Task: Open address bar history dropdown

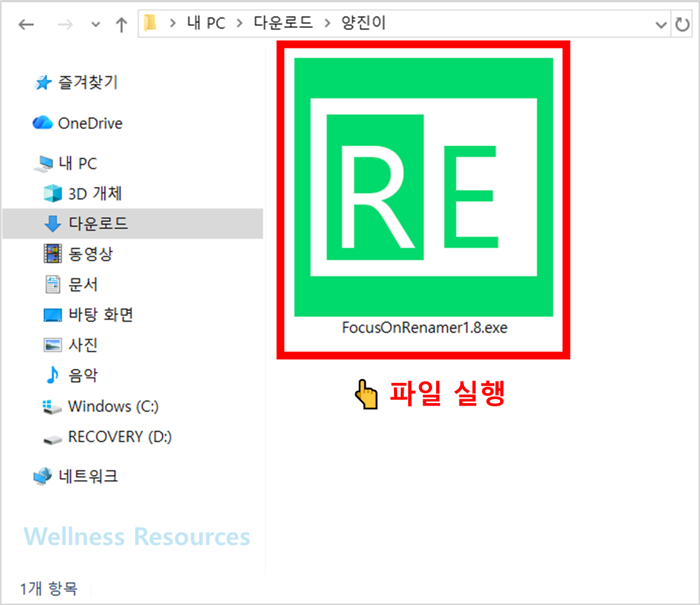Action: pyautogui.click(x=661, y=25)
